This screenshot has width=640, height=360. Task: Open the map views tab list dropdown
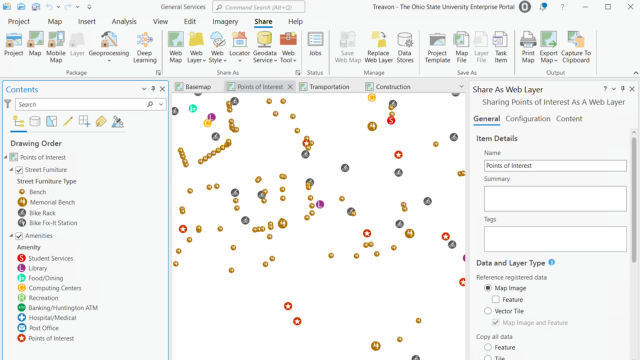click(461, 87)
